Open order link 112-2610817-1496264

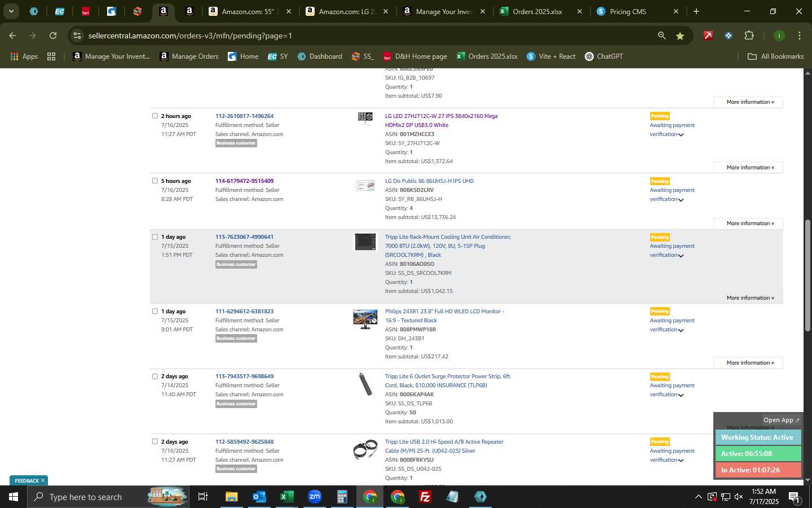(244, 116)
